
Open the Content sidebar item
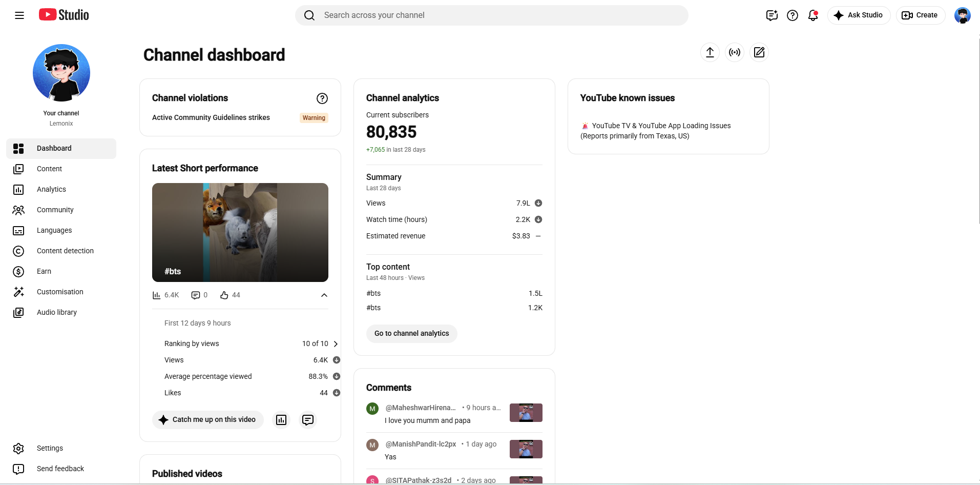[x=61, y=169]
